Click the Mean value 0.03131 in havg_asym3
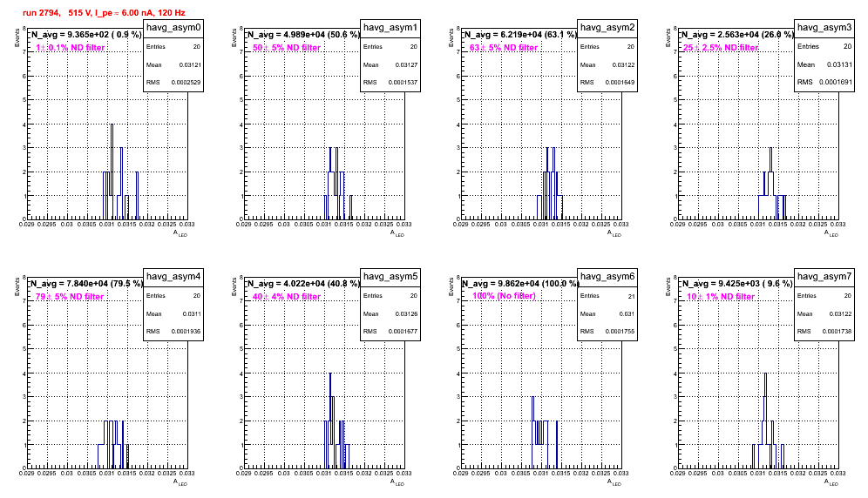 tap(840, 64)
